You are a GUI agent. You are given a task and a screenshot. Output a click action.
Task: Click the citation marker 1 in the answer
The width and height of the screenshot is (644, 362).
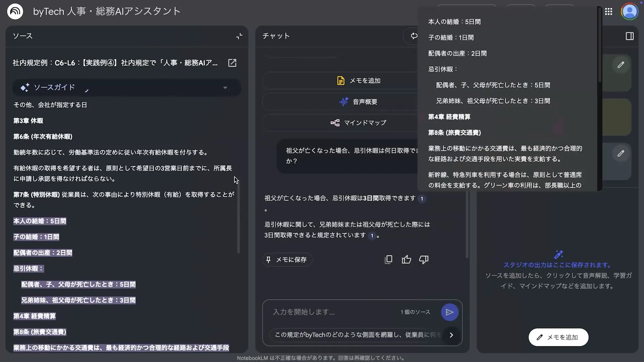tap(422, 198)
